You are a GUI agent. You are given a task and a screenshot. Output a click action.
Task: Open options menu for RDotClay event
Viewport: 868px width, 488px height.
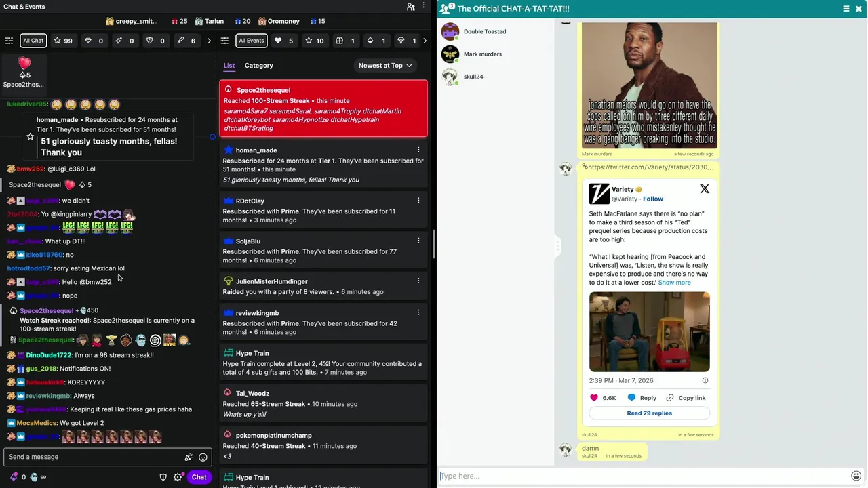tap(418, 201)
